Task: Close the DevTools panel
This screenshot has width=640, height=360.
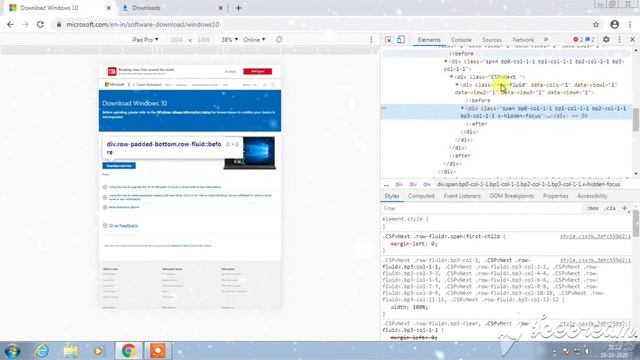Action: coord(633,40)
